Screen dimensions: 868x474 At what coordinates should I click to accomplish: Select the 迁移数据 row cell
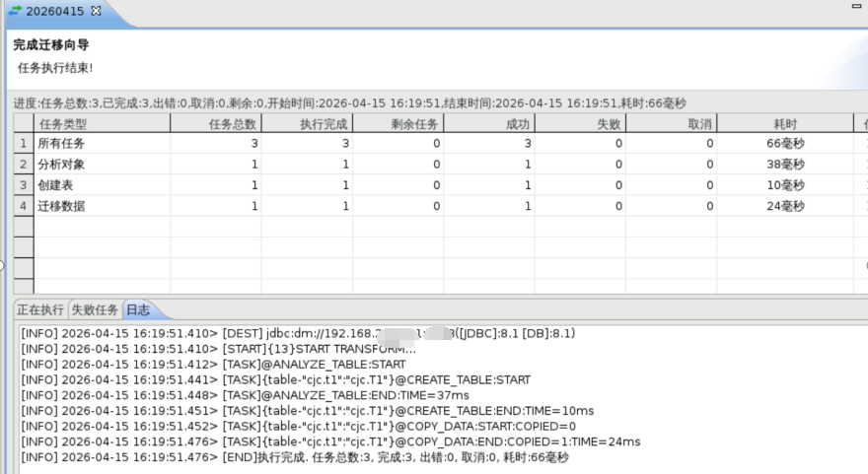(102, 206)
